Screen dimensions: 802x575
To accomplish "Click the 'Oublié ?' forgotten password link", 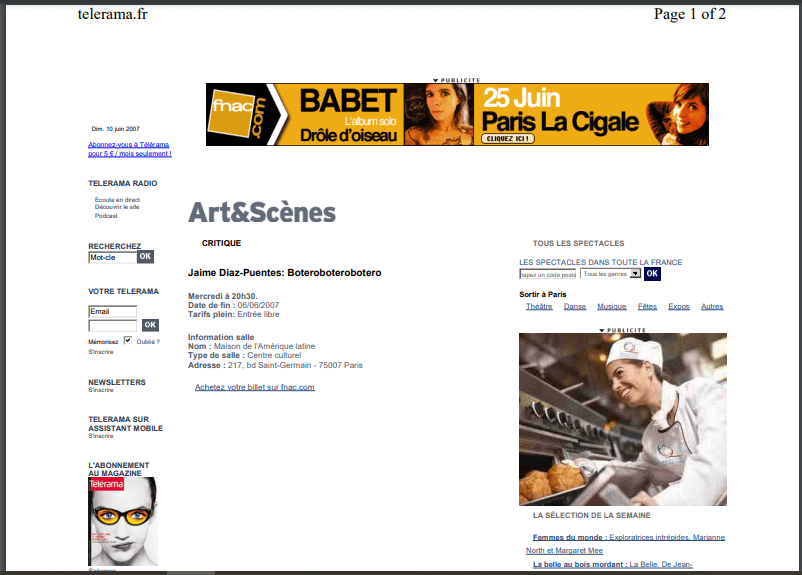I will pos(148,342).
